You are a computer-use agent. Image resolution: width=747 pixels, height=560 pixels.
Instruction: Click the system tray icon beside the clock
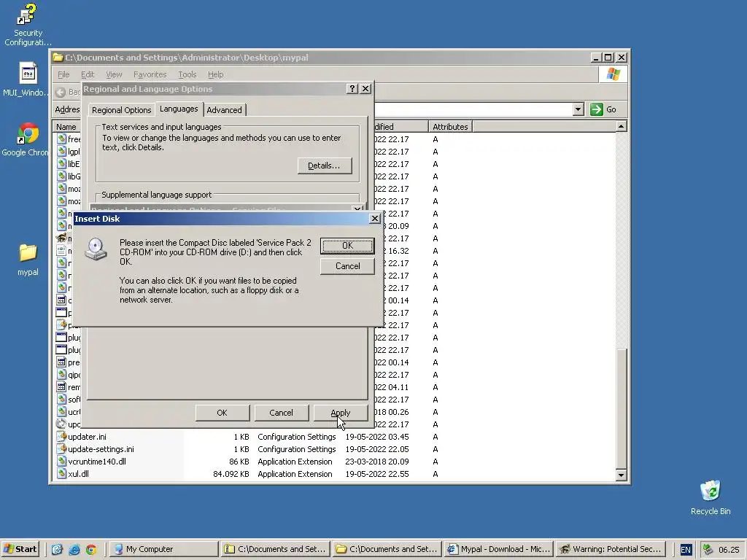tap(708, 549)
